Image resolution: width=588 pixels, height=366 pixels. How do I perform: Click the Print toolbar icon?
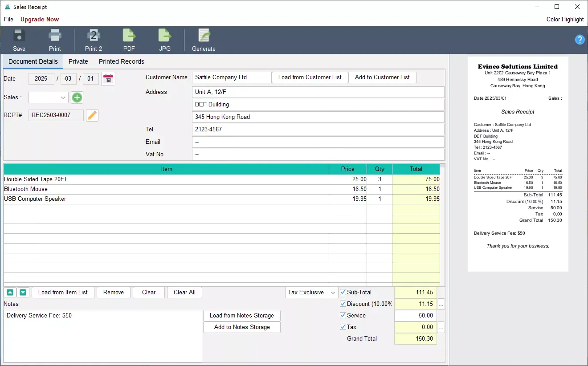(55, 36)
